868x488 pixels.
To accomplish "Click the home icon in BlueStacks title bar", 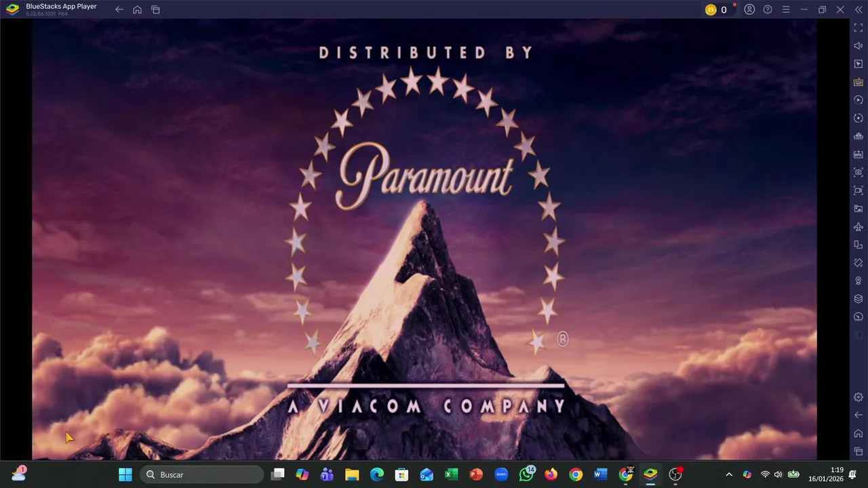I will click(x=137, y=9).
